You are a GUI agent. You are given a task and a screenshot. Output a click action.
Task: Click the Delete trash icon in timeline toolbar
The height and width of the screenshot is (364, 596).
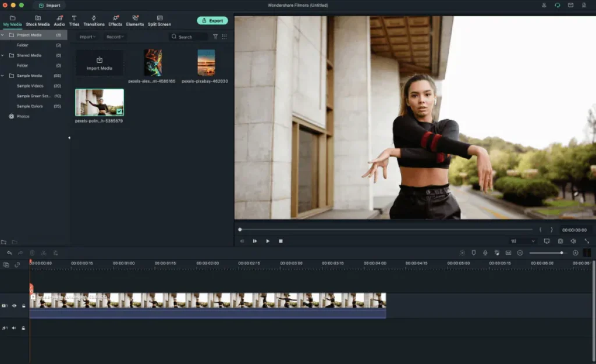(x=33, y=253)
